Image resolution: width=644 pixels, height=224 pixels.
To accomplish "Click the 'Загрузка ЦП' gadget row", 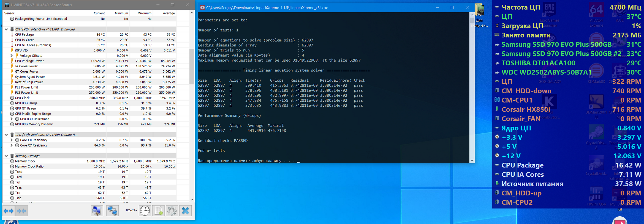I will 568,26.
